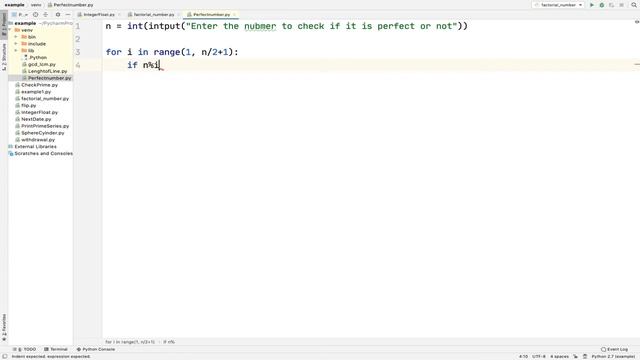The width and height of the screenshot is (640, 360).
Task: Click line number 3 in gutter
Action: coord(78,52)
